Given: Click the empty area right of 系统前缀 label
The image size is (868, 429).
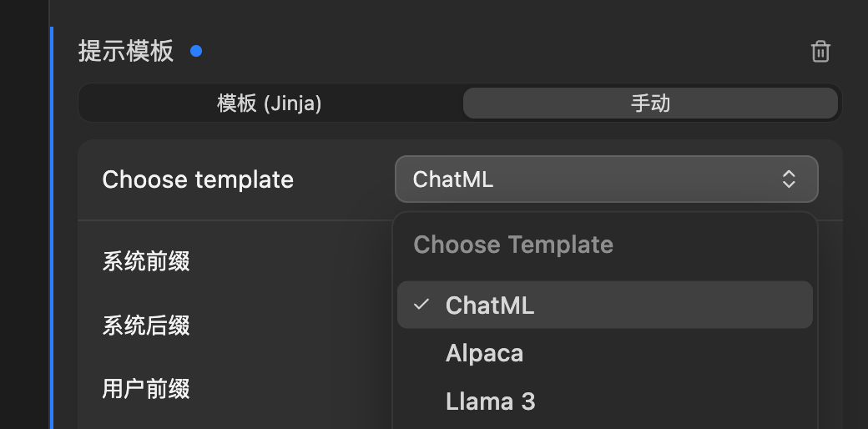Looking at the screenshot, I should pos(292,261).
